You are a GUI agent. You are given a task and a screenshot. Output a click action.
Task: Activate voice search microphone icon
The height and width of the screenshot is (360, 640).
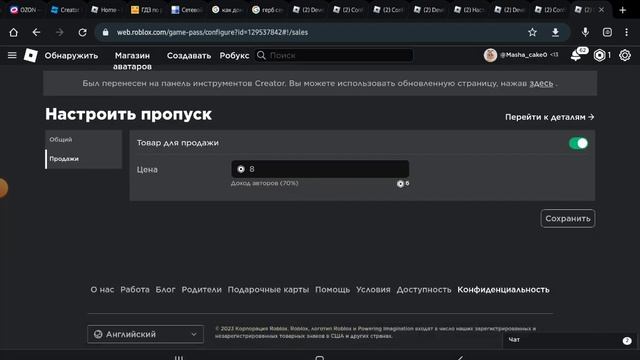(x=585, y=32)
